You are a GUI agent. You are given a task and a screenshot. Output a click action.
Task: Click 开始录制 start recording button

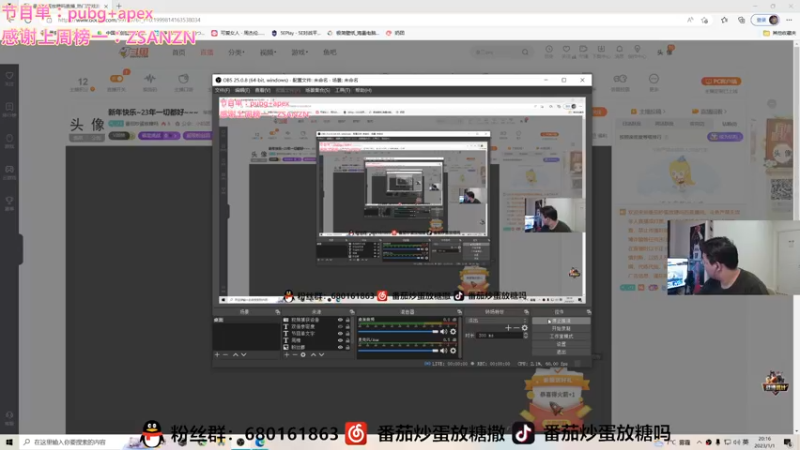(561, 329)
